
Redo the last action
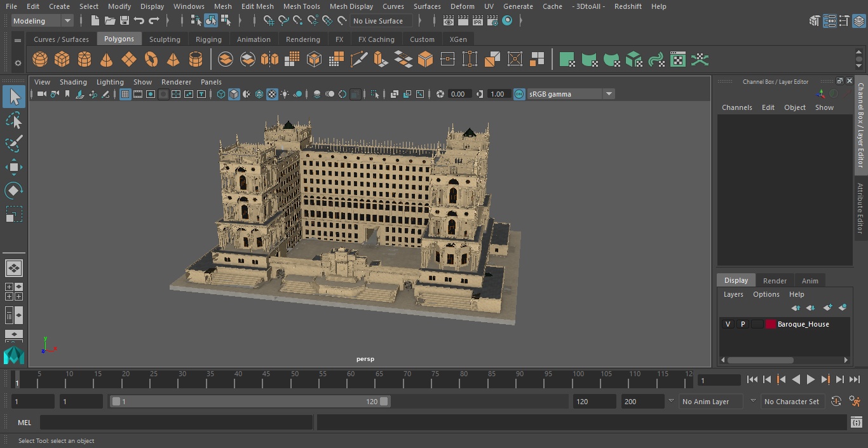(154, 21)
